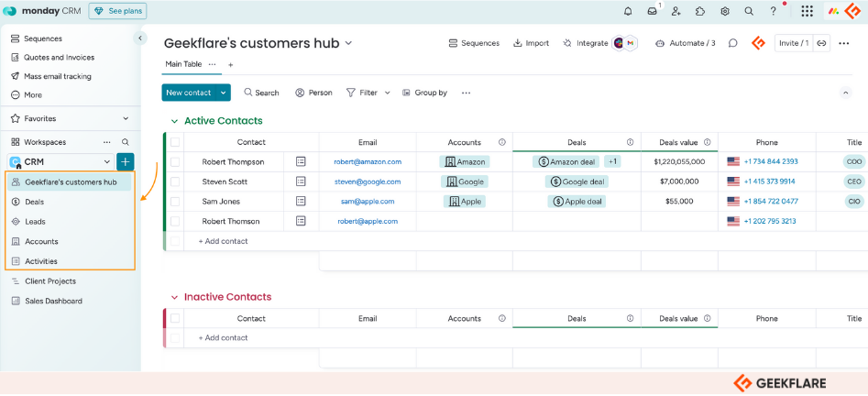Click the Amazon account tag
Viewport: 868px width, 396px height.
465,161
